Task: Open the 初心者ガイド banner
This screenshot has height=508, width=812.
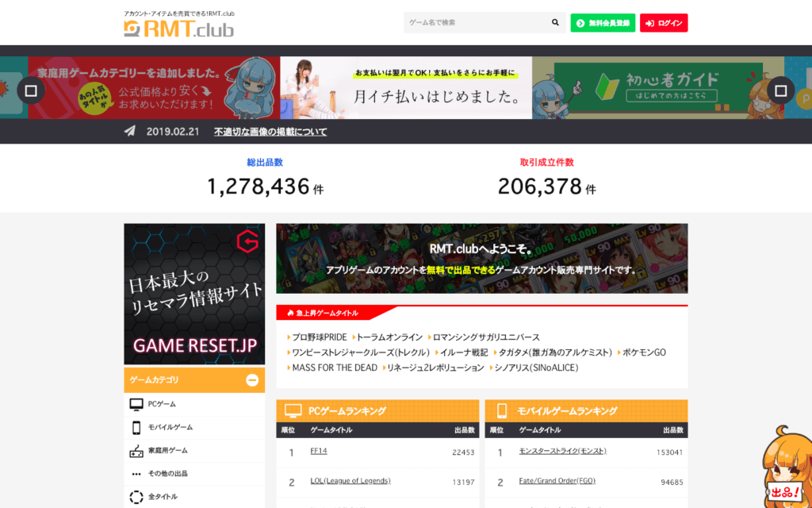Action: [x=658, y=87]
